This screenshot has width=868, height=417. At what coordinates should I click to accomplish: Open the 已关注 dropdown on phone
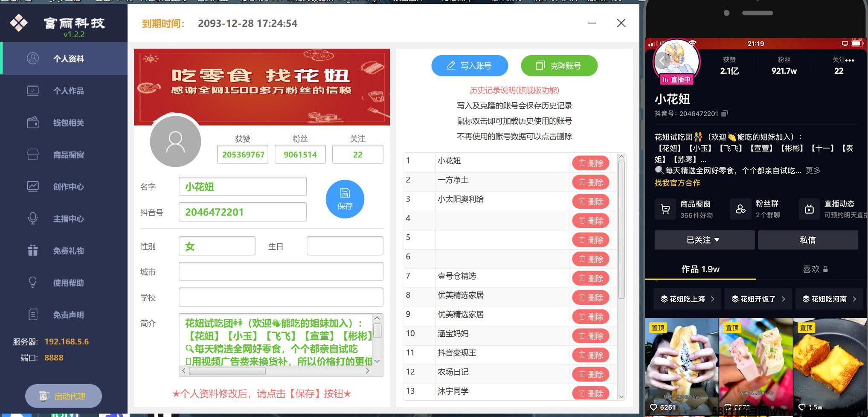click(704, 240)
